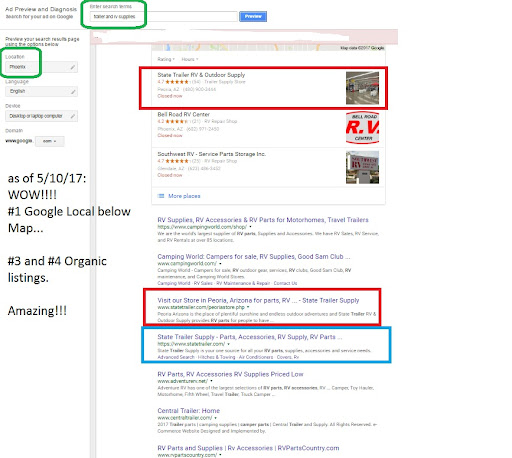This screenshot has height=458, width=512.
Task: Click the Advanced Search sitelink
Action: click(176, 357)
